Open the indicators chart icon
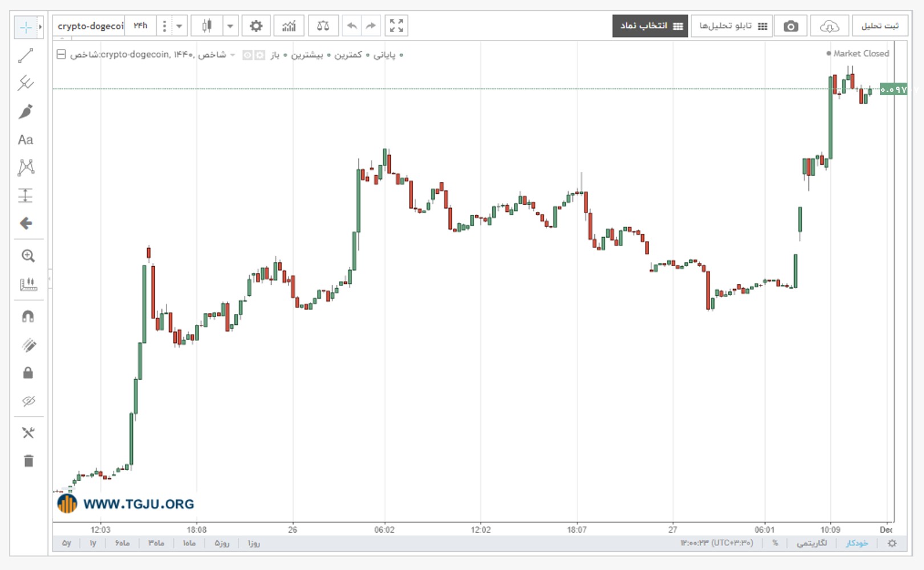924x570 pixels. (x=289, y=26)
